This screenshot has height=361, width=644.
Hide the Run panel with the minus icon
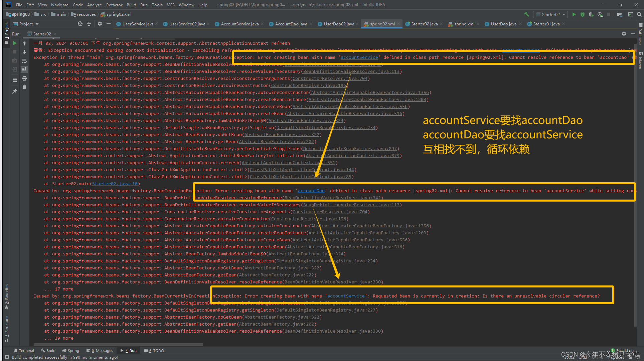click(x=633, y=34)
